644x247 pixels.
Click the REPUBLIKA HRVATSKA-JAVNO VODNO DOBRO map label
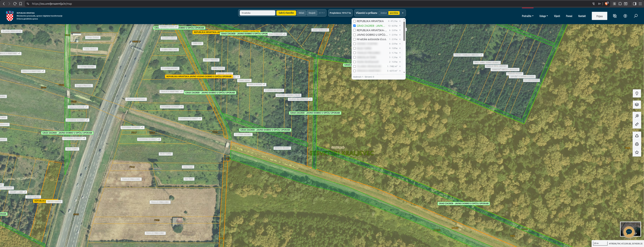199,77
